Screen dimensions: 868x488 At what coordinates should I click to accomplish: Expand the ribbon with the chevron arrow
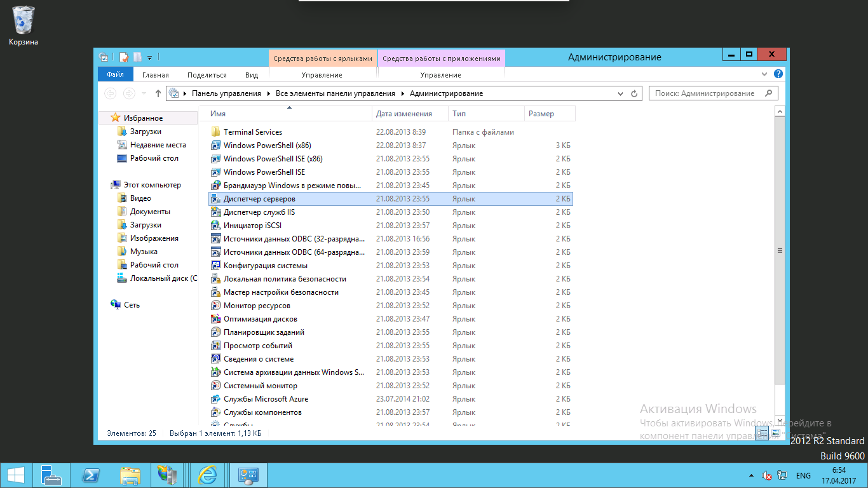pyautogui.click(x=765, y=74)
